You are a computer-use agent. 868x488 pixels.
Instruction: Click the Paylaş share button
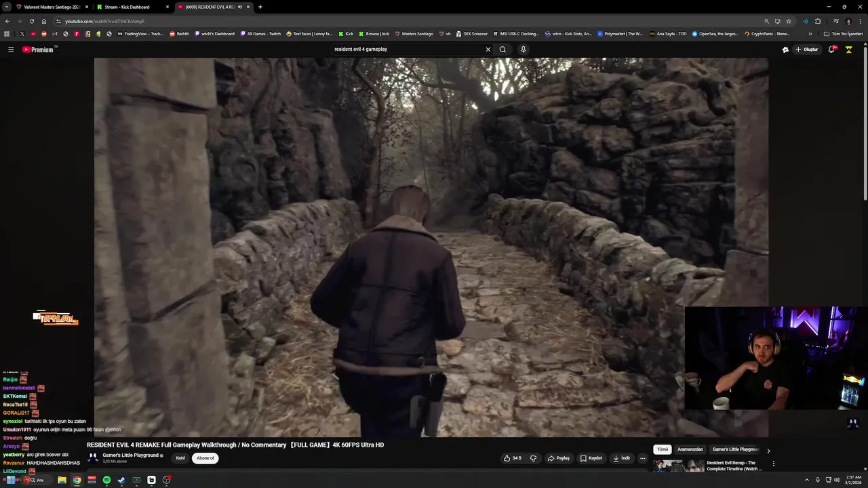(559, 458)
